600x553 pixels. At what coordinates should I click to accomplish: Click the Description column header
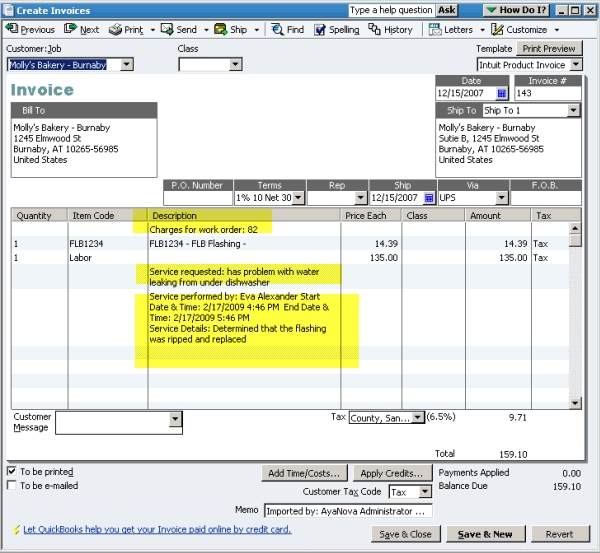(244, 215)
